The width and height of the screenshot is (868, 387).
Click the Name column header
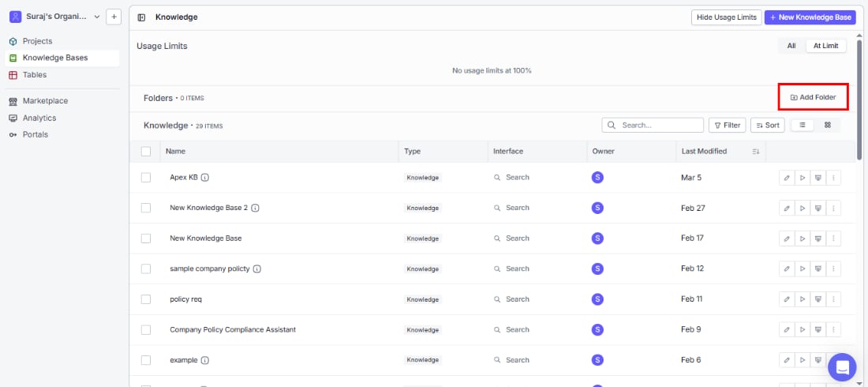click(x=175, y=152)
